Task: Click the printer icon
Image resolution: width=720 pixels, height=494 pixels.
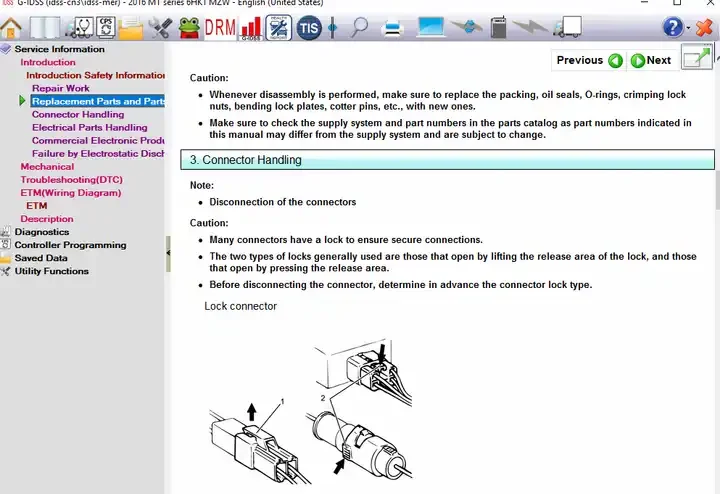Action: coord(393,29)
